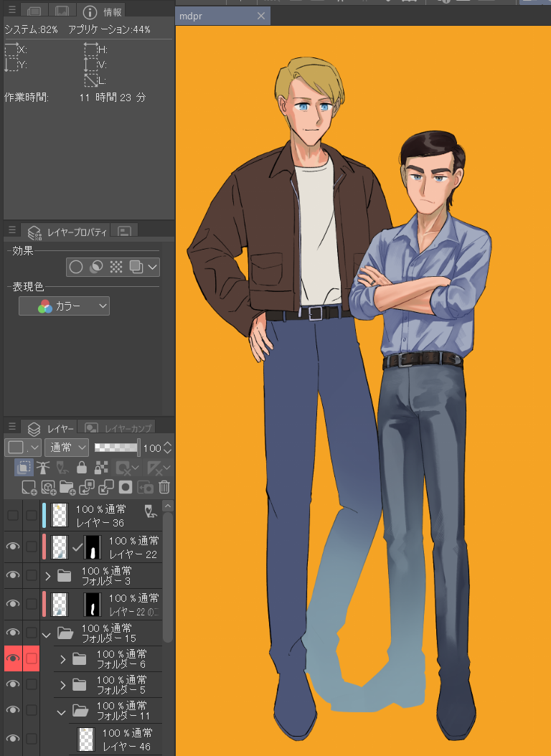Apply the halftone dots effect icon
Image resolution: width=551 pixels, height=756 pixels.
[x=116, y=267]
